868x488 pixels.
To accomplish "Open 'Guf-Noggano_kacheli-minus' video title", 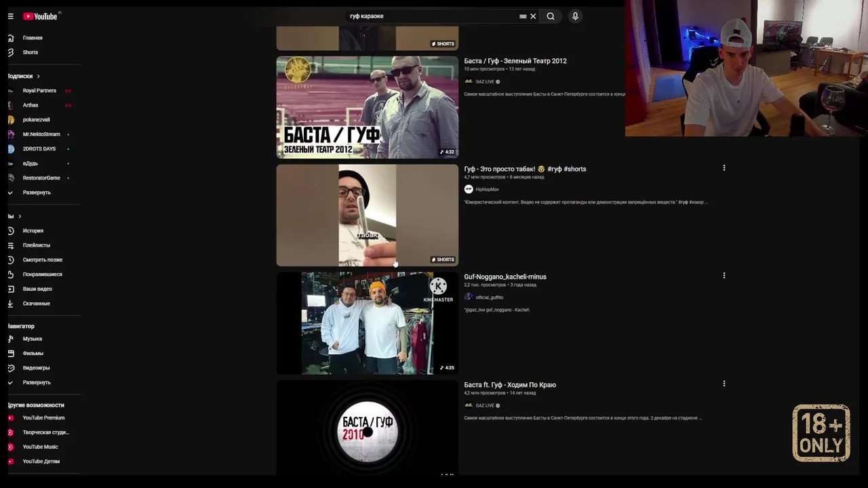I will 505,277.
